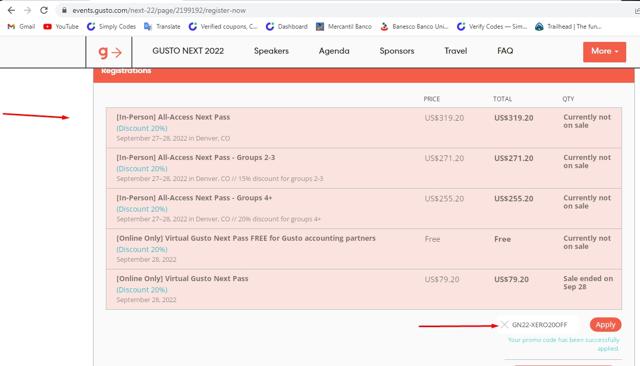The height and width of the screenshot is (366, 640).
Task: Open the YouTube bookmark
Action: pyautogui.click(x=61, y=27)
